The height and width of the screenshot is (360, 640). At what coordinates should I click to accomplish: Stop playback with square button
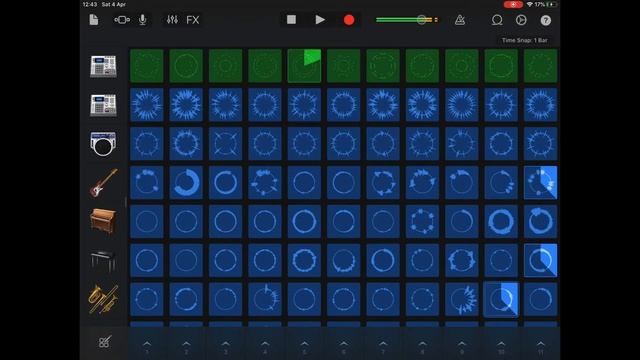tap(291, 20)
